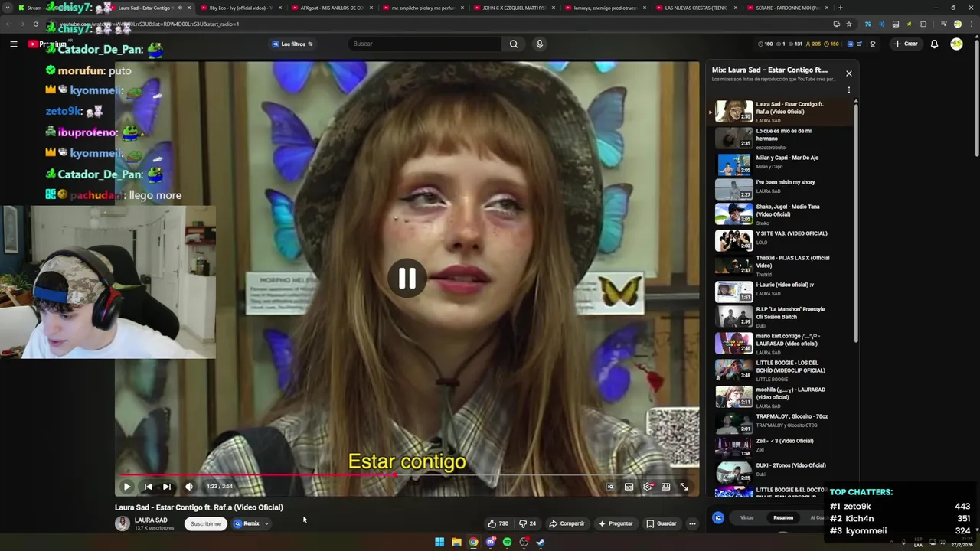Open Spotify from the taskbar

(507, 542)
